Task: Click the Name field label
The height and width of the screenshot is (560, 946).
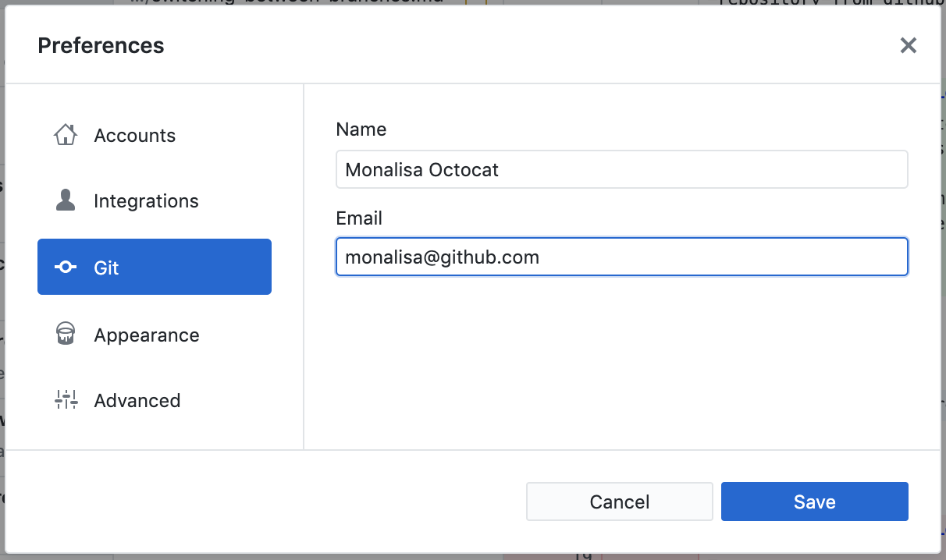Action: pos(361,129)
